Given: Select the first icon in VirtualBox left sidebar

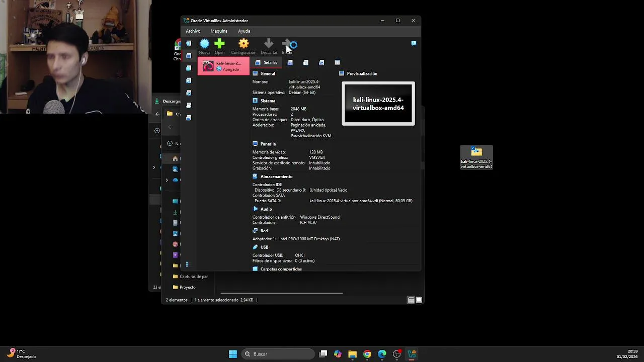Looking at the screenshot, I should 189,43.
